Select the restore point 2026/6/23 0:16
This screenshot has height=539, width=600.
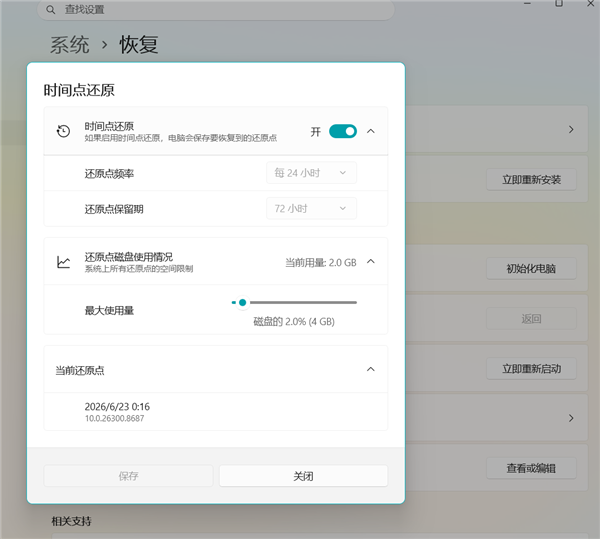tap(216, 412)
